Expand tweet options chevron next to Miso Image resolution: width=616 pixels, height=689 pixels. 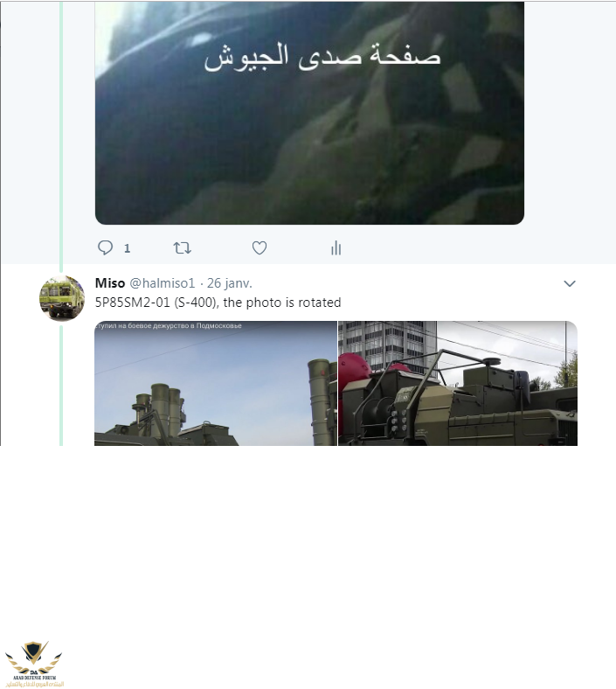click(570, 283)
